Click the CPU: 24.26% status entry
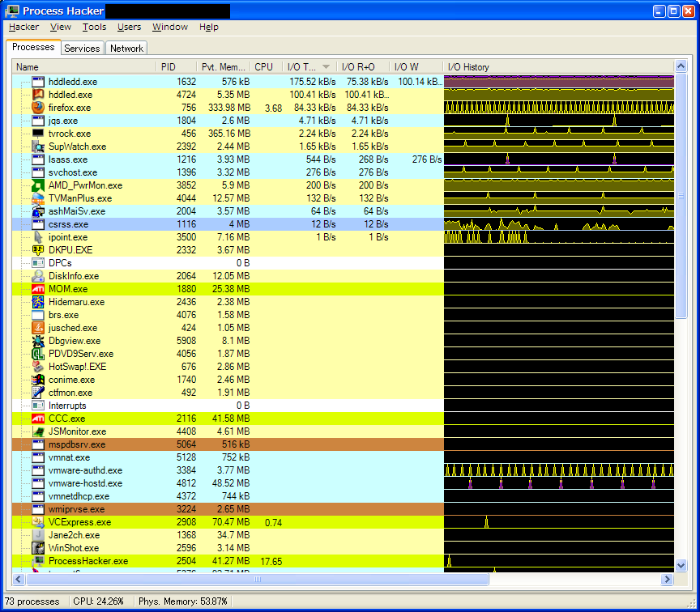The height and width of the screenshot is (612, 700). click(98, 601)
